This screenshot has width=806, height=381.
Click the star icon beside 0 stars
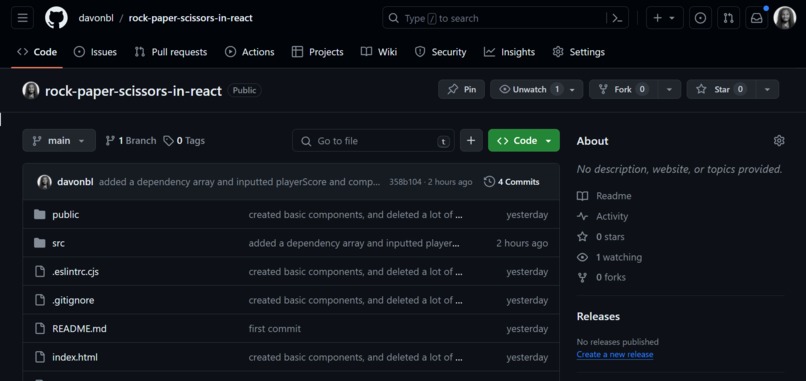point(582,237)
